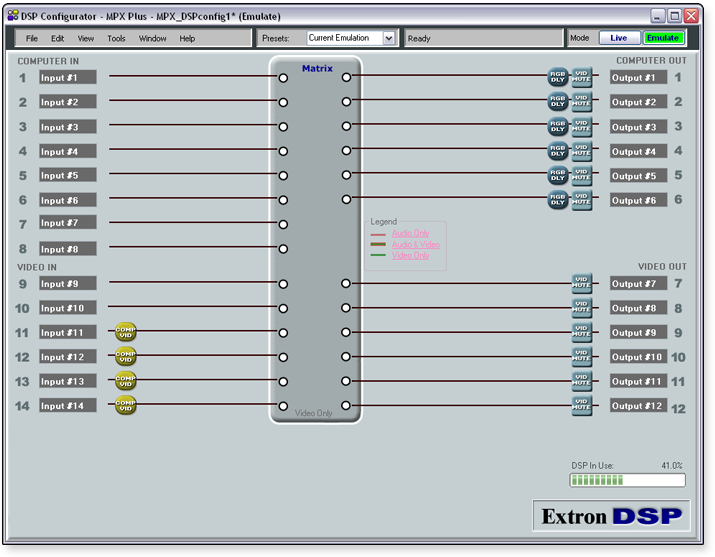
Task: Open the Tools menu
Action: [116, 38]
